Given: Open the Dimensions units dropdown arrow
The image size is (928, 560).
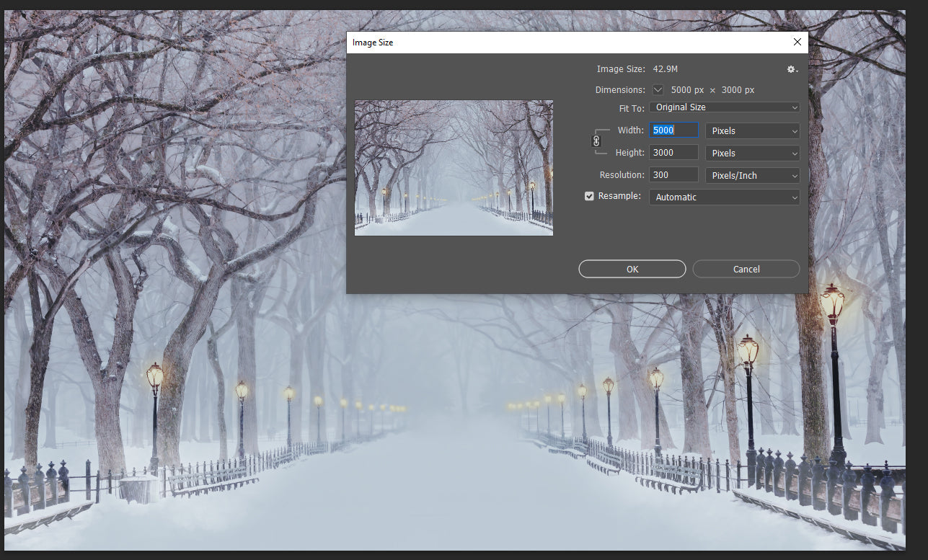Looking at the screenshot, I should [x=658, y=90].
